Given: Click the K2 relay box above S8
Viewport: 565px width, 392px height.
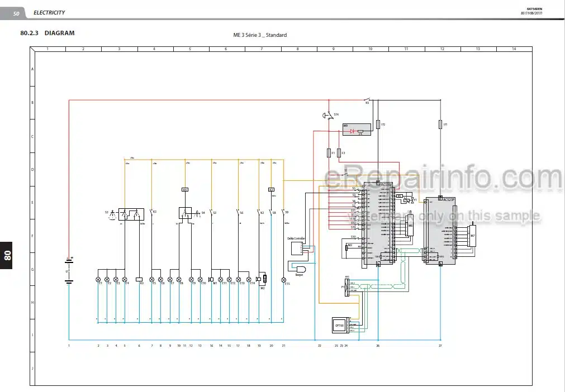Looking at the screenshot, I should click(272, 189).
